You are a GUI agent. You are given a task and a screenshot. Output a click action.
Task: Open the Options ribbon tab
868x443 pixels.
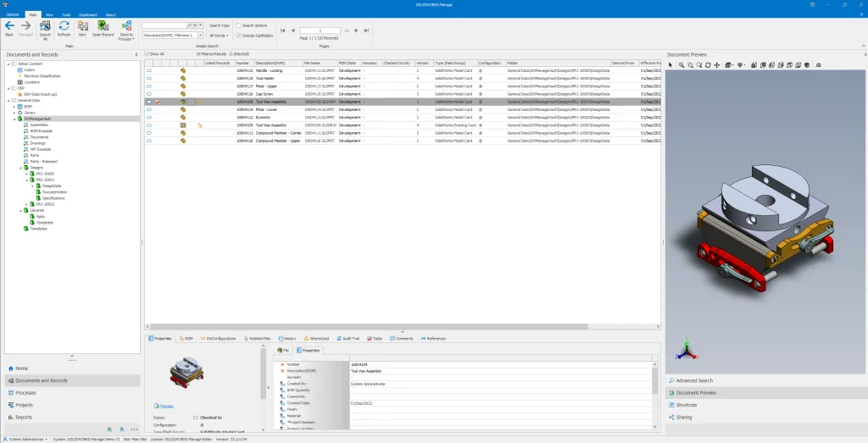tap(13, 15)
